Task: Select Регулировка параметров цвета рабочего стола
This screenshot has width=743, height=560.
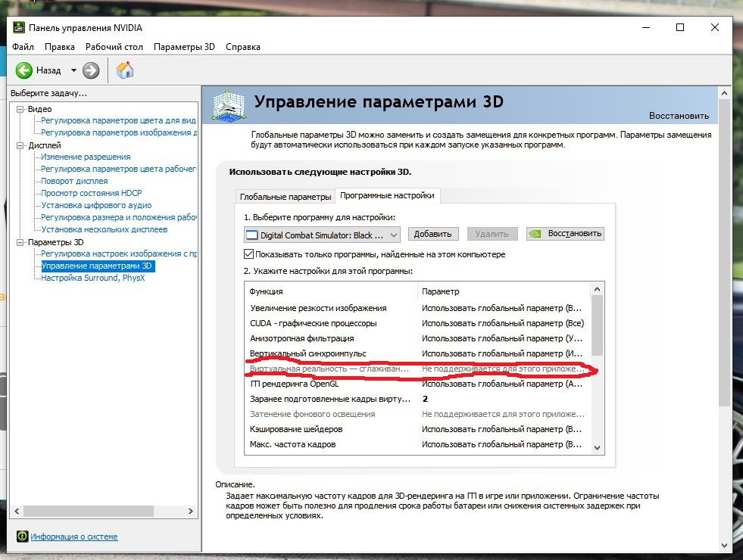Action: pos(118,169)
